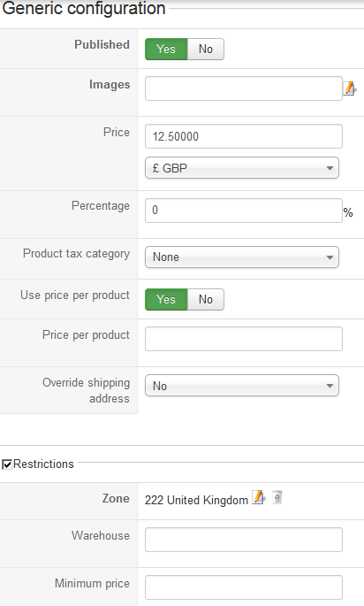Open the GBP currency dropdown
The width and height of the screenshot is (364, 606).
point(242,168)
